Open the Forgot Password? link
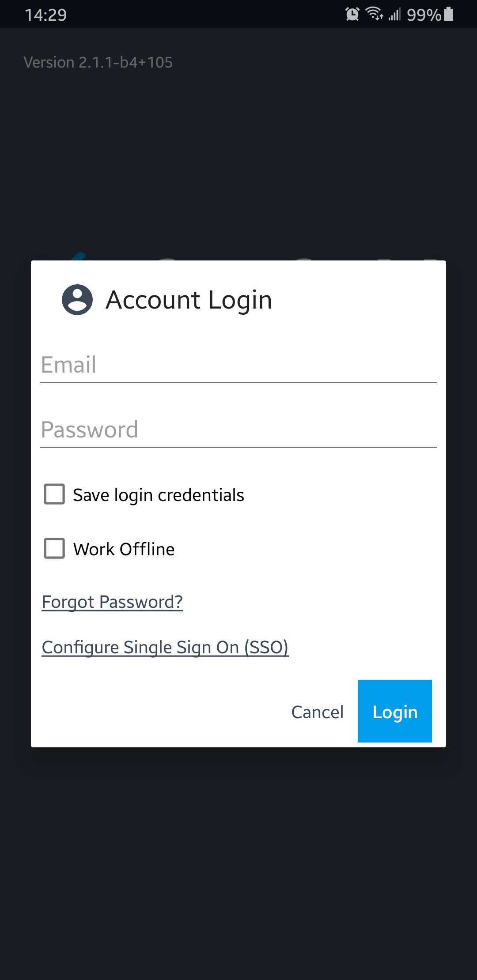The height and width of the screenshot is (980, 477). [x=112, y=602]
